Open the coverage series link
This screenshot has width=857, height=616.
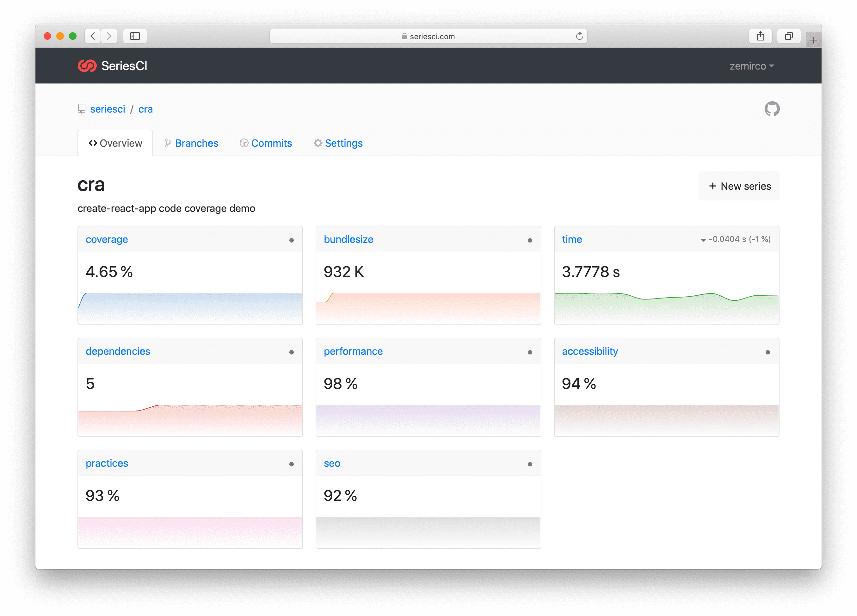pyautogui.click(x=107, y=239)
